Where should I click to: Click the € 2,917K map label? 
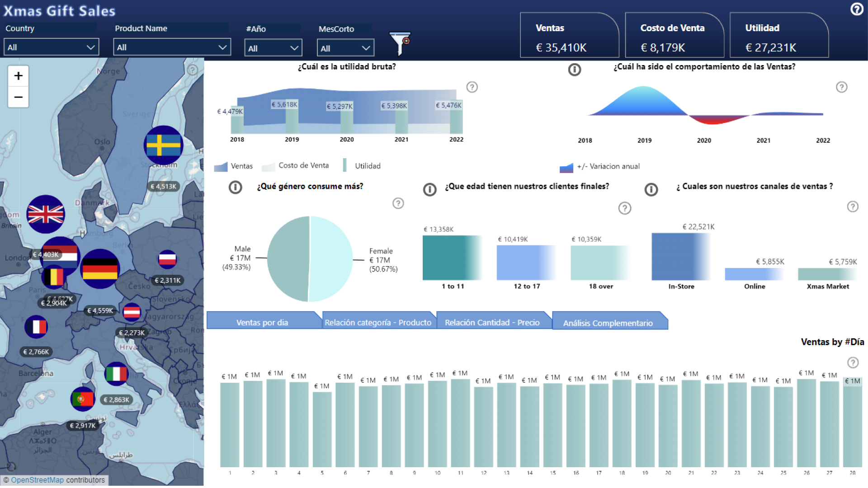pyautogui.click(x=83, y=425)
